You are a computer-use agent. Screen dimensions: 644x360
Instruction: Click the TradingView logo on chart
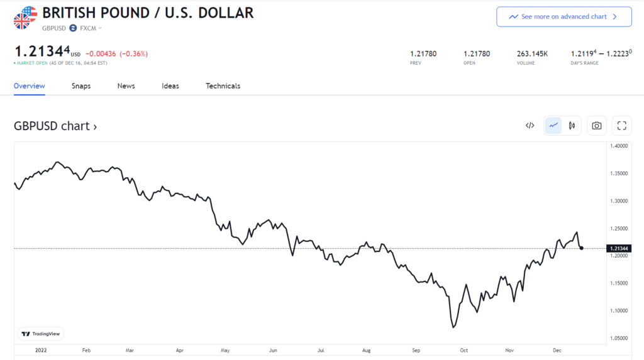pyautogui.click(x=41, y=334)
